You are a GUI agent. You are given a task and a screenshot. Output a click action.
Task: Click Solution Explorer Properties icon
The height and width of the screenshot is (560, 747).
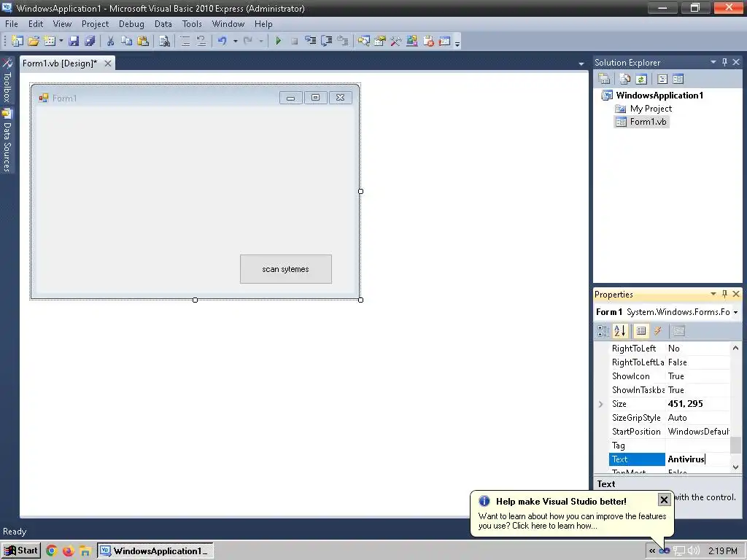tap(604, 79)
